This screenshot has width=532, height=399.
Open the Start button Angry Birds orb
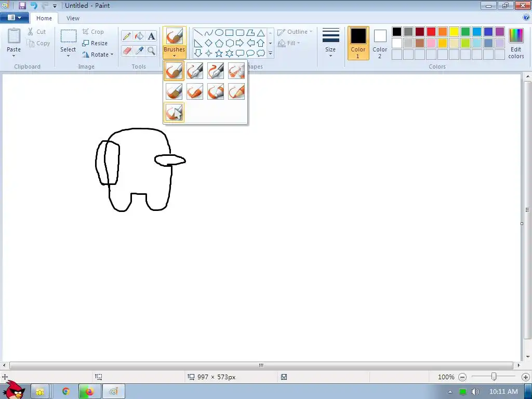click(x=14, y=390)
